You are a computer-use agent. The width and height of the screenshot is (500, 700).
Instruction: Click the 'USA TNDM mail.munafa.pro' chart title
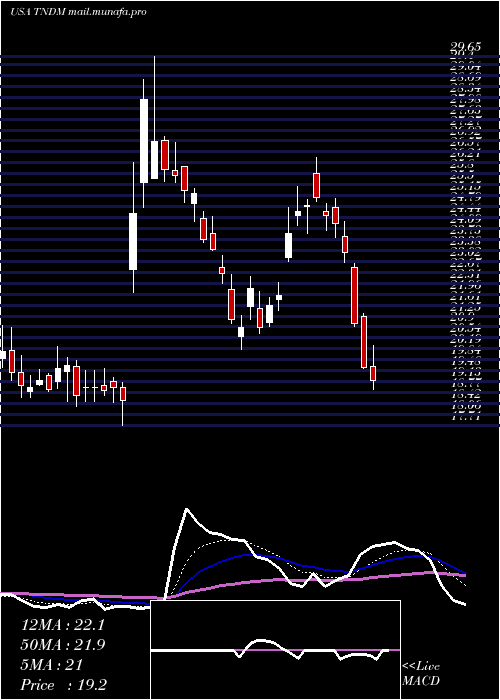click(78, 12)
